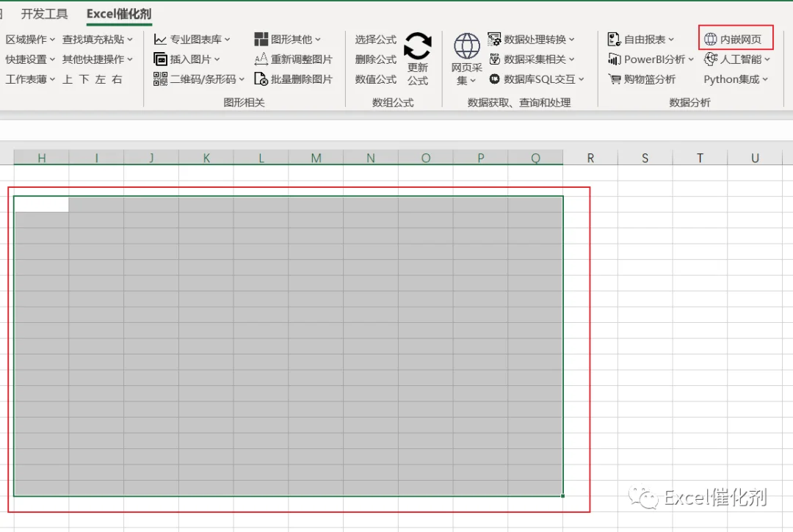The image size is (793, 532).
Task: Click the 删除公式 button
Action: pyautogui.click(x=376, y=59)
